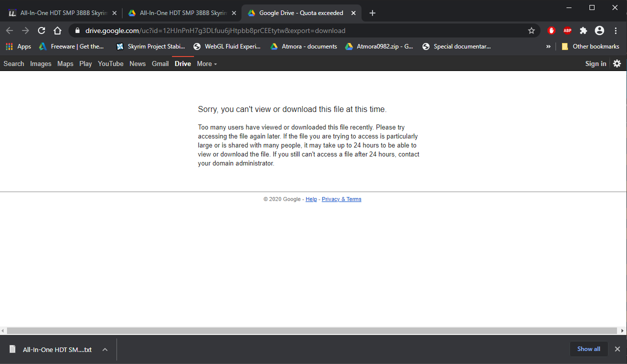Expand the download item options chevron
The width and height of the screenshot is (627, 364).
point(105,349)
